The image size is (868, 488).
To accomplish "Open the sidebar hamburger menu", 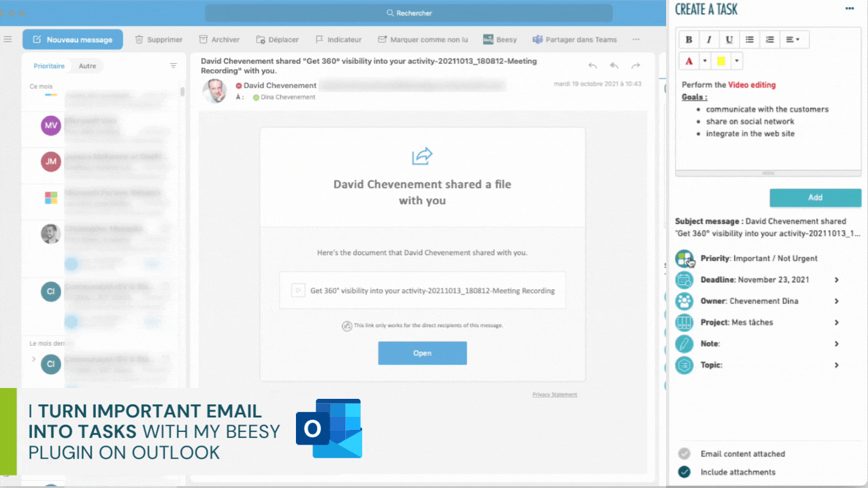I will tap(8, 39).
